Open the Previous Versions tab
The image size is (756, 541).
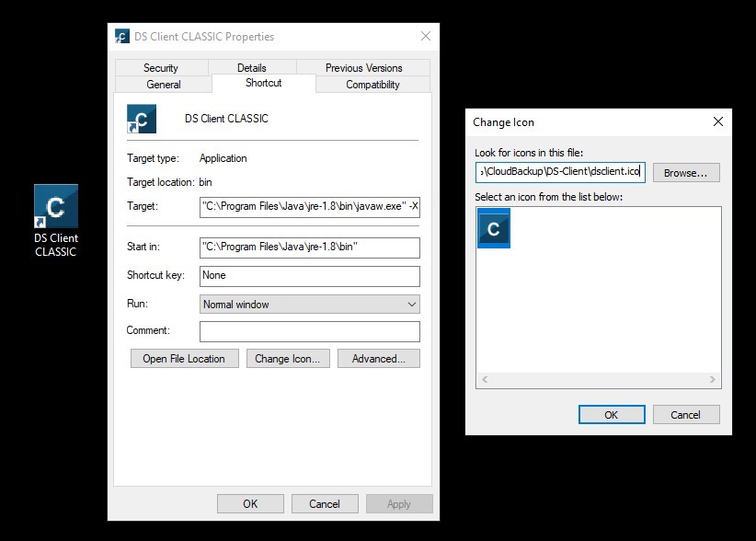(363, 68)
